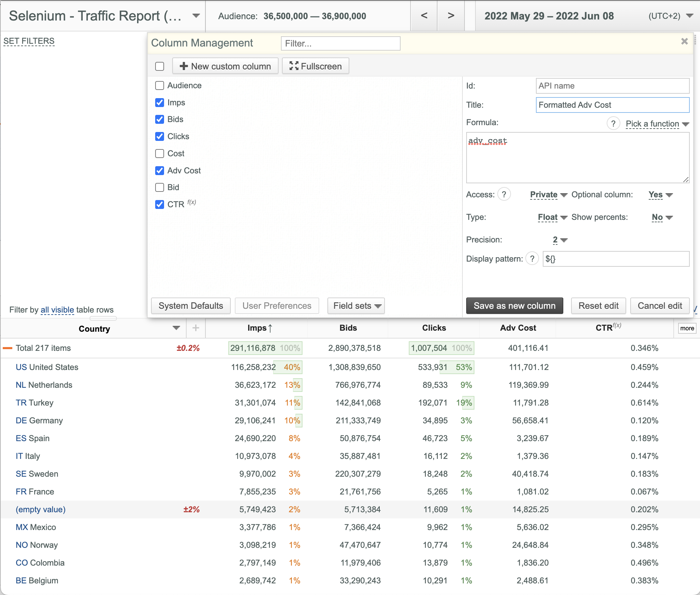Focus the column Filter search field
The width and height of the screenshot is (700, 595).
click(x=340, y=43)
